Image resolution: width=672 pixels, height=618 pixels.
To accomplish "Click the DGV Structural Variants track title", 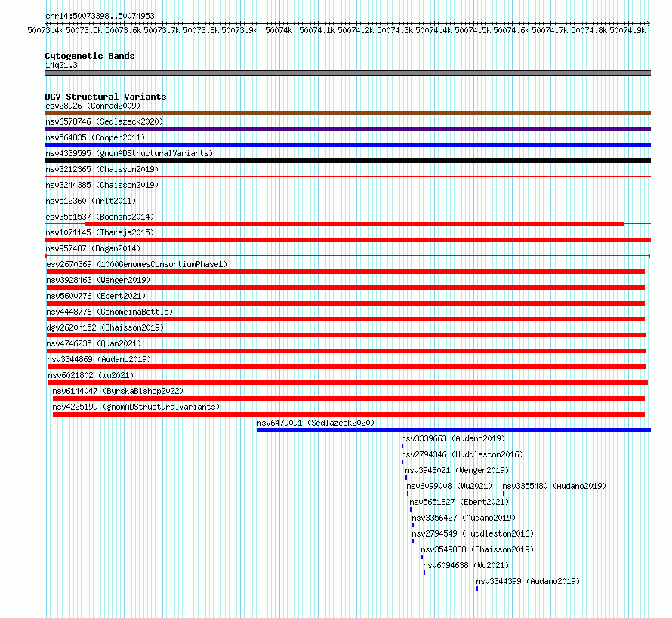I will click(106, 97).
